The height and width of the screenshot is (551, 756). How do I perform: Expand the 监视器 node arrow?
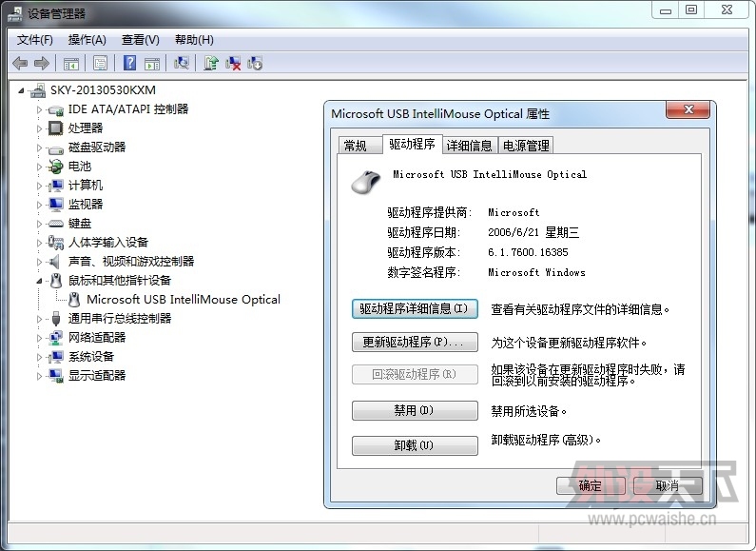pos(40,205)
